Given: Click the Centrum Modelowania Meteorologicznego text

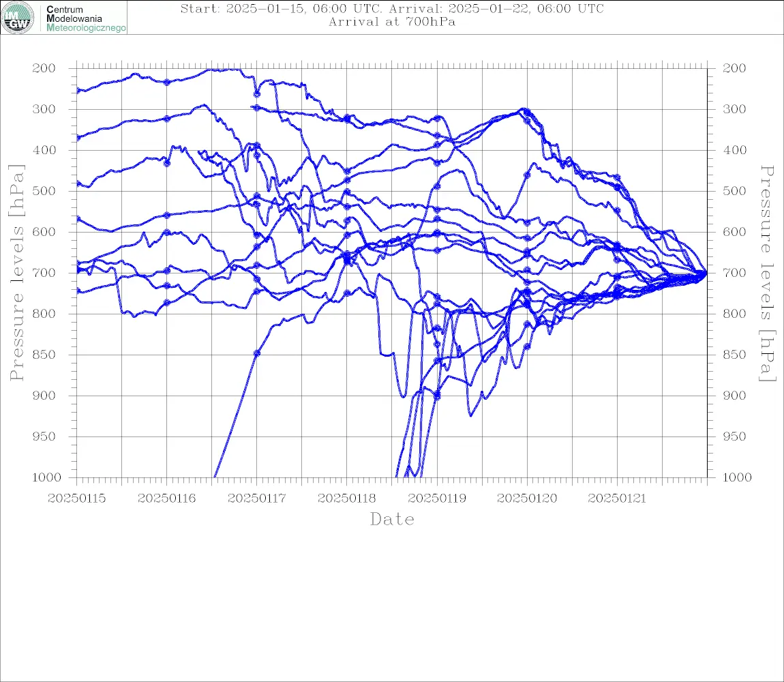Looking at the screenshot, I should 85,18.
